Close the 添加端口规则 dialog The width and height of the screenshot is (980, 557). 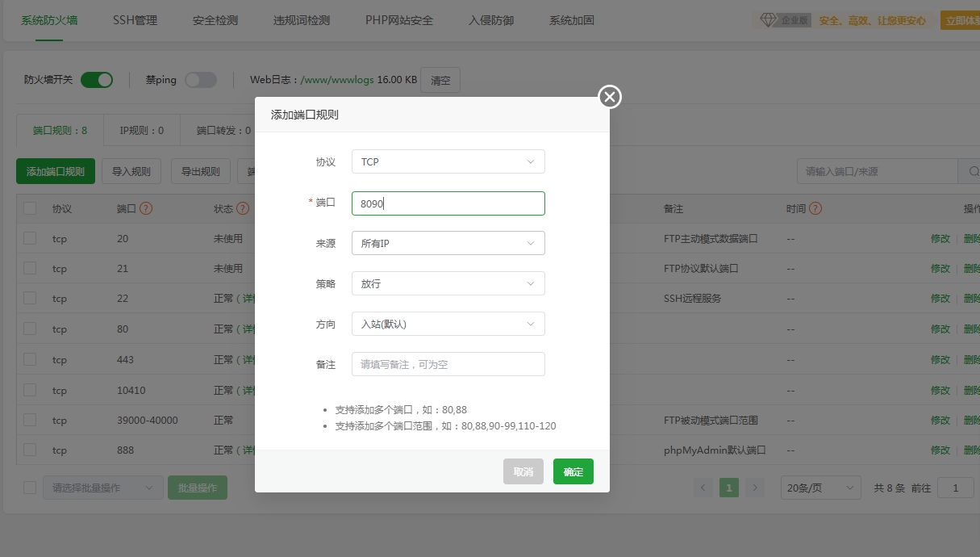(x=609, y=96)
